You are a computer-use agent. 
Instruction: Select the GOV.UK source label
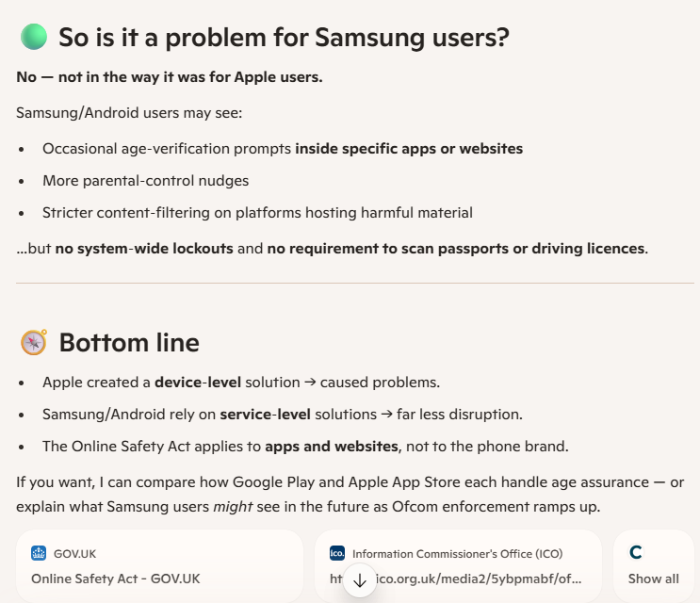[74, 553]
